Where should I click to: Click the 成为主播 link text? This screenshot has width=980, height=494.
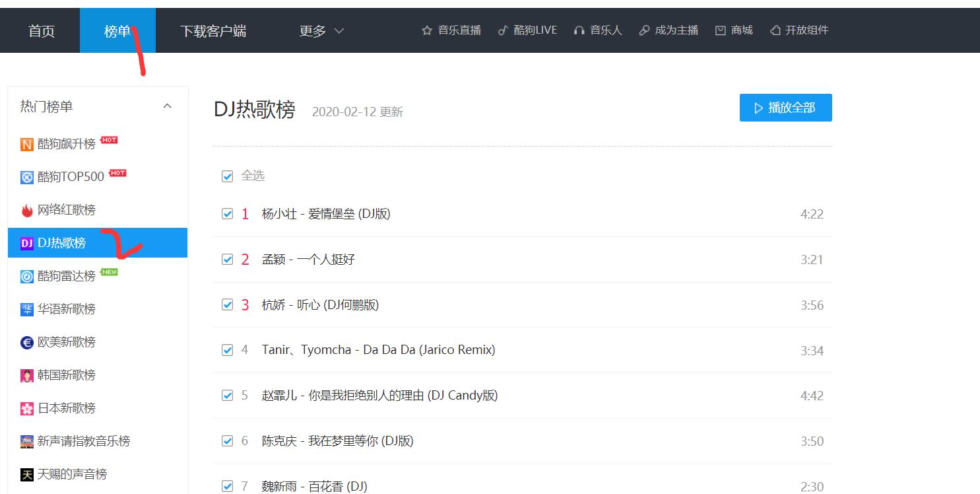pyautogui.click(x=676, y=30)
